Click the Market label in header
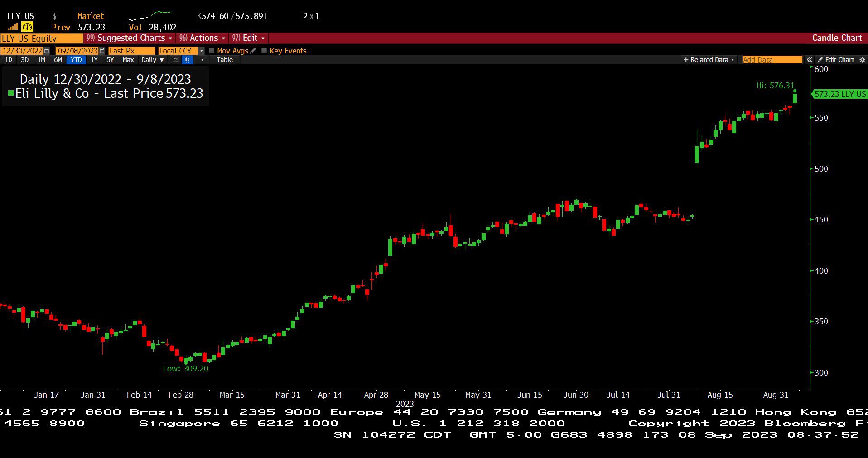 click(x=91, y=16)
